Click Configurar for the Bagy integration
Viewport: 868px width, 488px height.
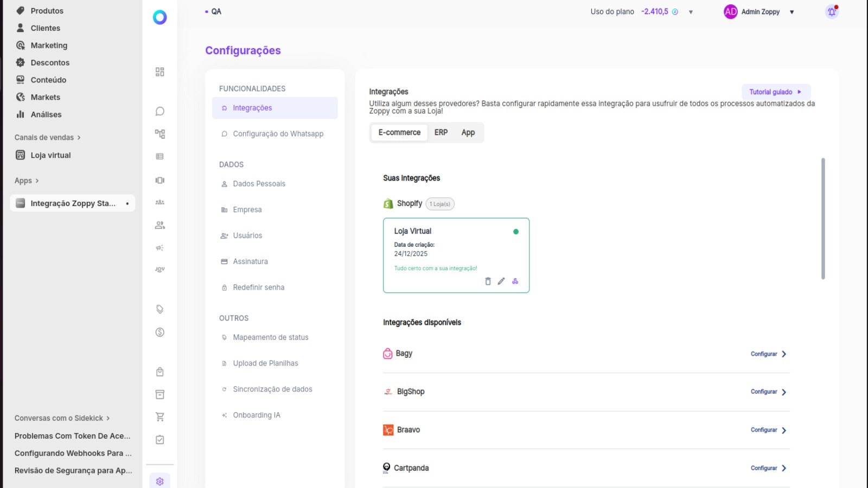[x=768, y=354]
